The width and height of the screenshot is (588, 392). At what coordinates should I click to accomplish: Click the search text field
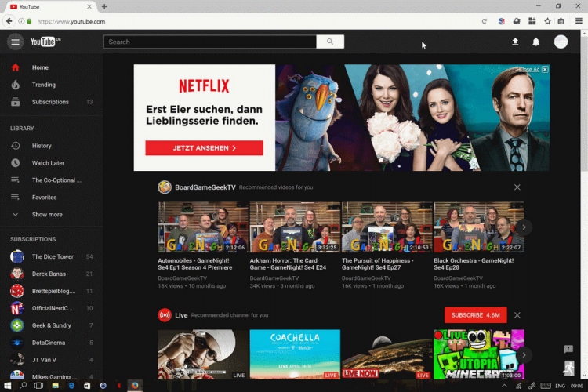pyautogui.click(x=210, y=42)
